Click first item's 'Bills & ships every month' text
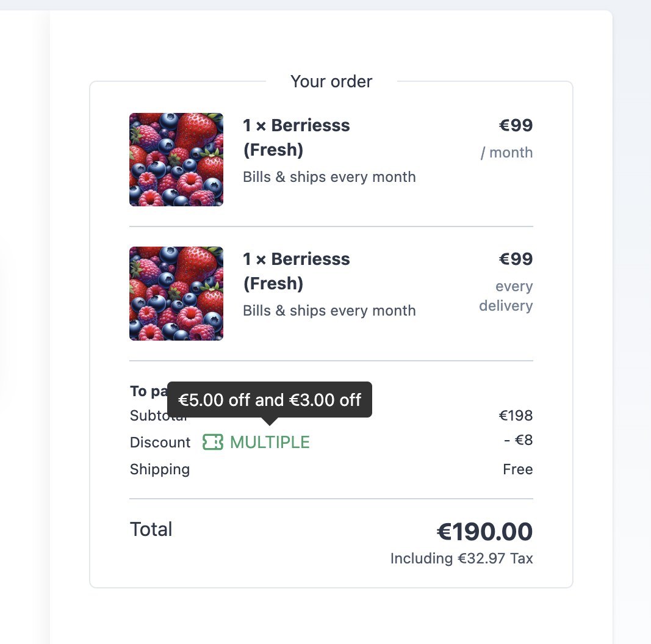This screenshot has width=651, height=644. tap(329, 177)
